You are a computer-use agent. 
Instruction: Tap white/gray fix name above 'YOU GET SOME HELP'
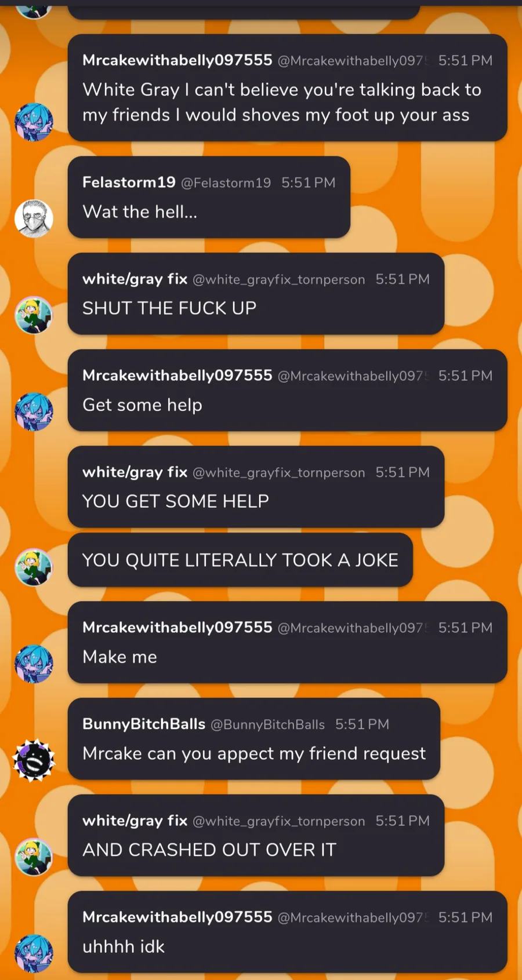point(135,472)
